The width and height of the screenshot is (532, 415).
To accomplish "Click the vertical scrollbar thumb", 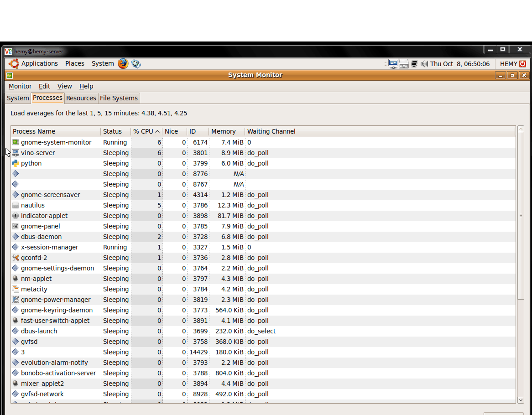I will click(x=521, y=216).
